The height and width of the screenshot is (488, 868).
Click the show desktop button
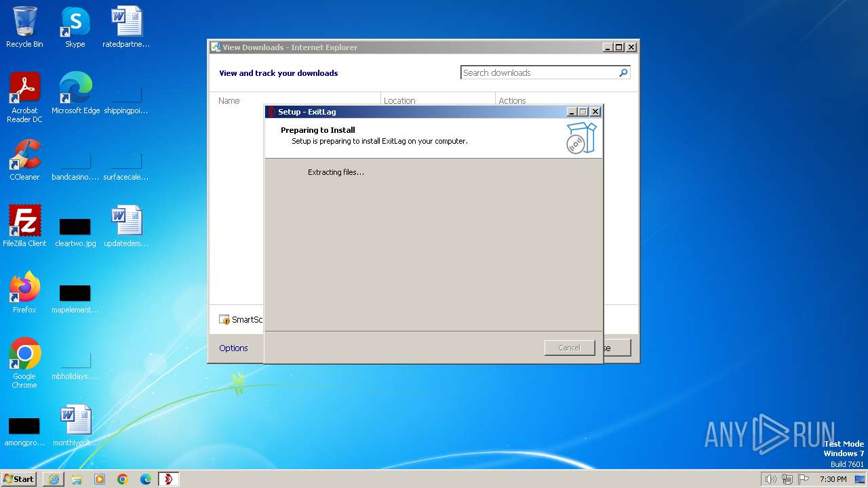pos(860,479)
